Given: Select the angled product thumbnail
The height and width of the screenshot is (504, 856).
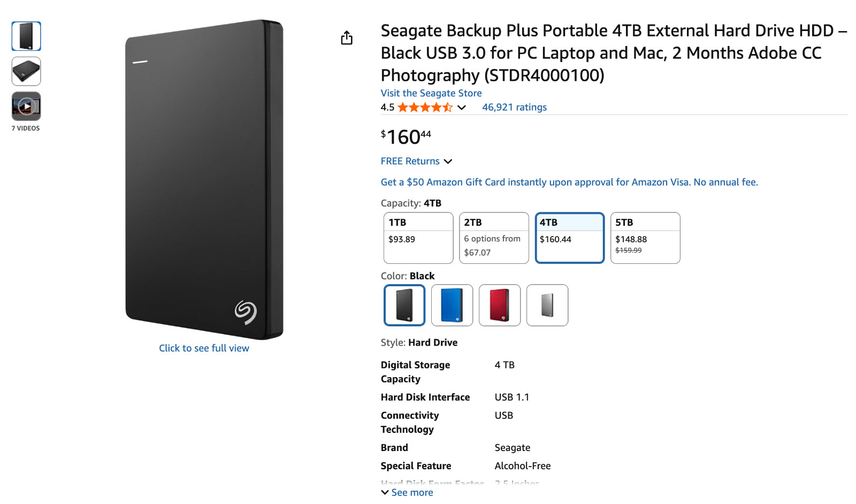Looking at the screenshot, I should 25,71.
